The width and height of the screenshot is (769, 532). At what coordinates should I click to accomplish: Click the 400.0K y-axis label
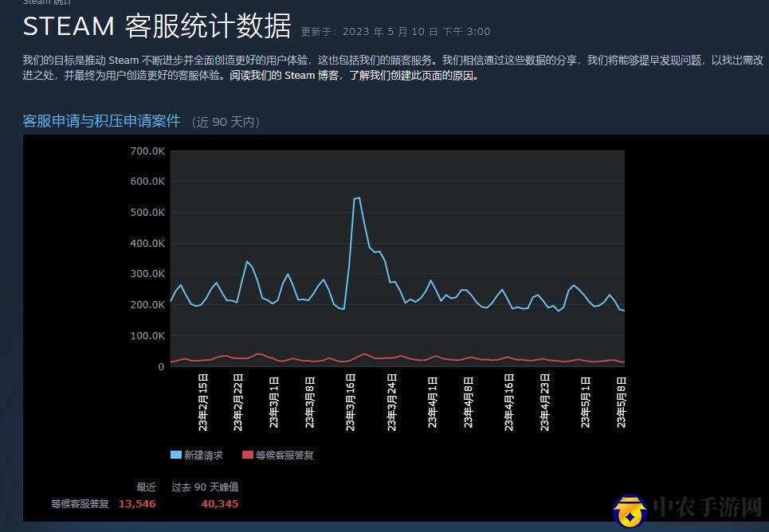pos(147,243)
